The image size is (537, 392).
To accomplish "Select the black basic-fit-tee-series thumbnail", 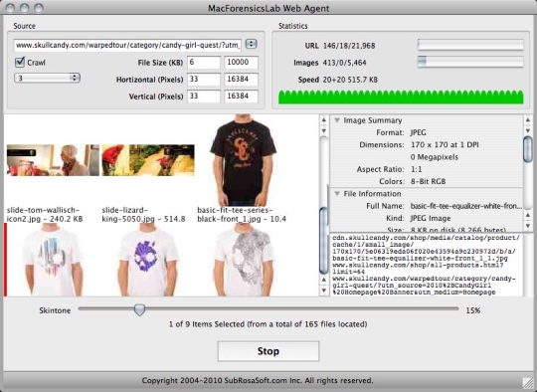I will click(x=243, y=160).
